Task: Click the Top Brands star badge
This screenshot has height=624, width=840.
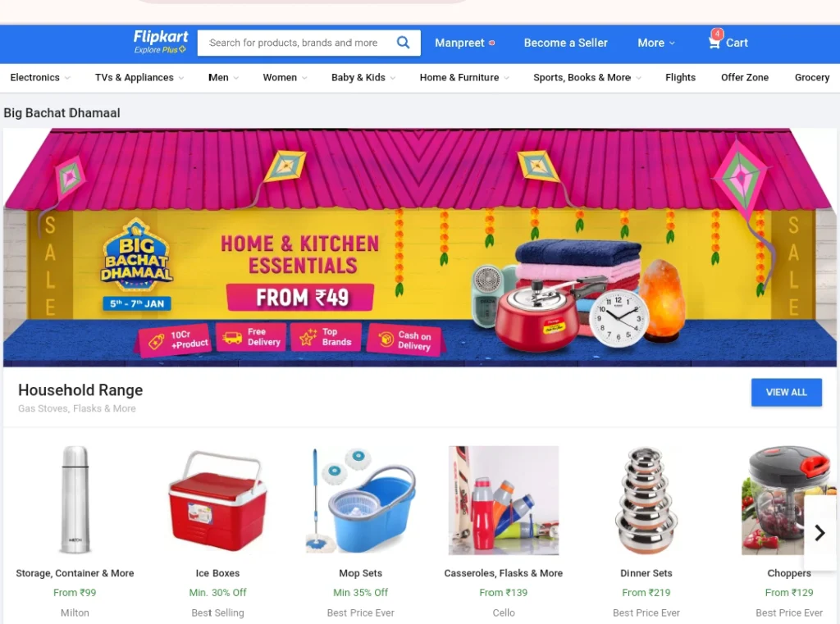Action: pos(326,337)
